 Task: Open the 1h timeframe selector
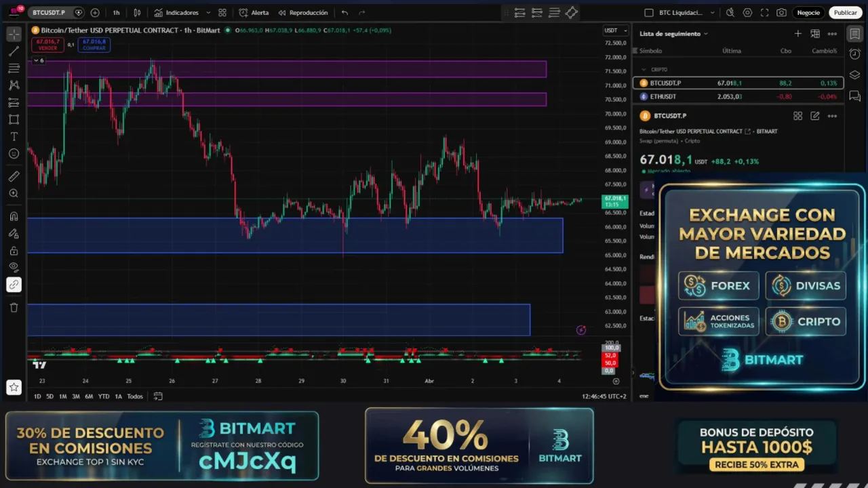pyautogui.click(x=116, y=12)
